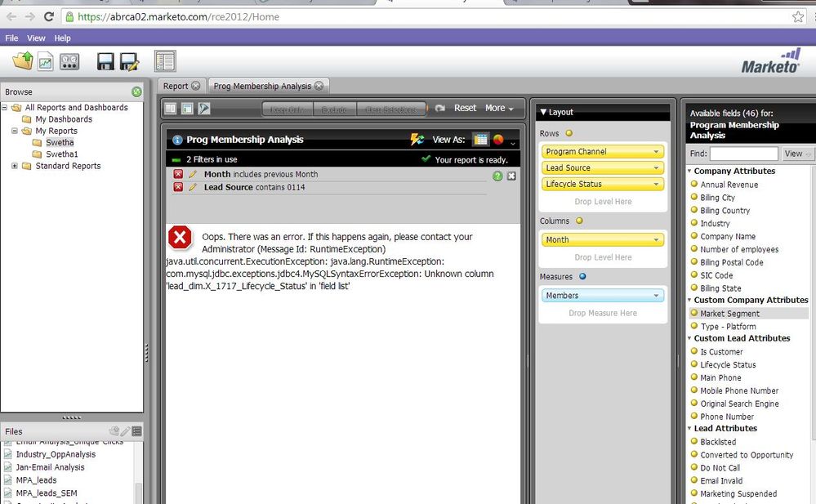Click the auto-refresh lightning icon
The width and height of the screenshot is (816, 504).
[417, 139]
